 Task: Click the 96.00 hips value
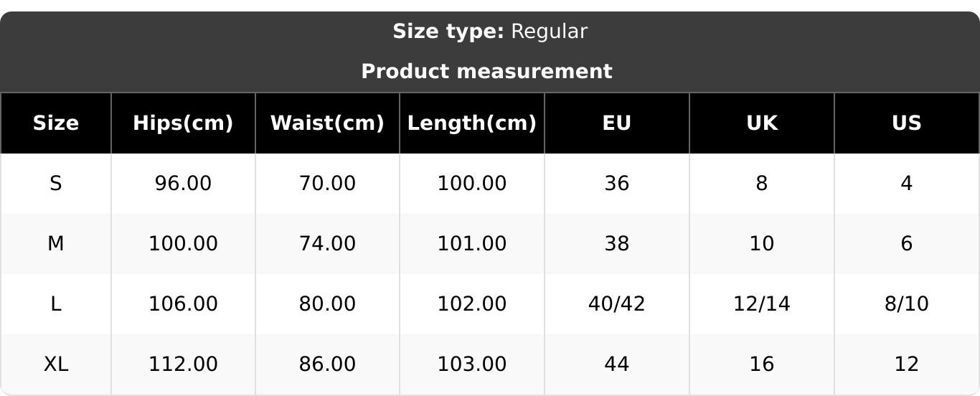[x=183, y=184]
